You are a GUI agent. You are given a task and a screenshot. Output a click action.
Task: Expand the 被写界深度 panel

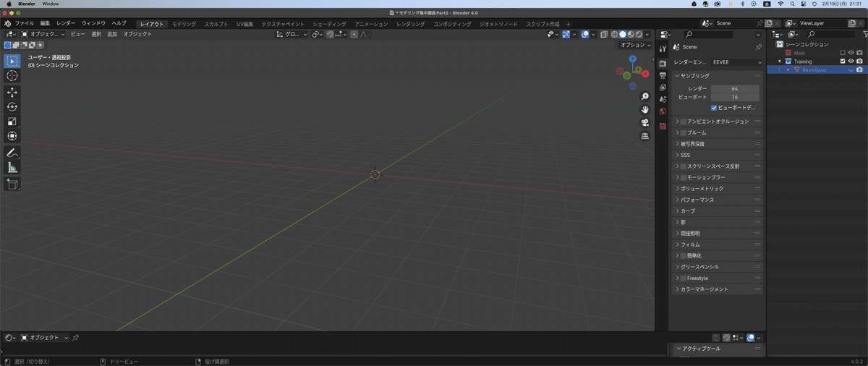pos(718,144)
